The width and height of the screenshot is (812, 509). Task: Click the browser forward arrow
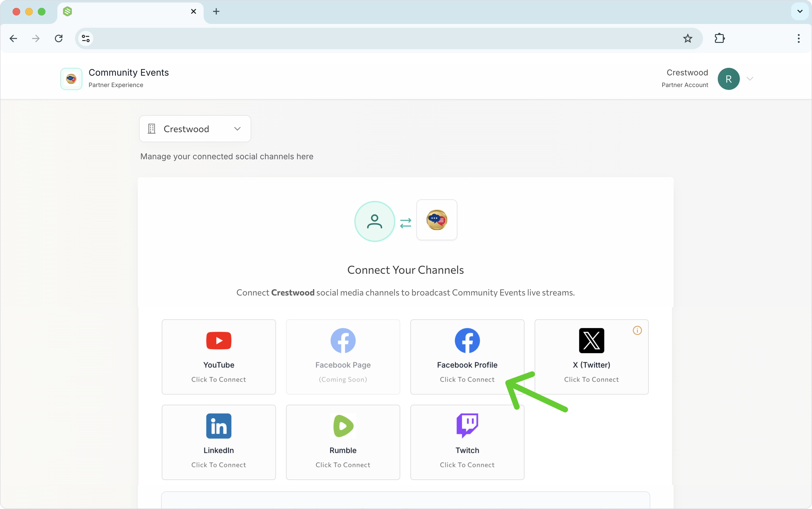[x=36, y=38]
